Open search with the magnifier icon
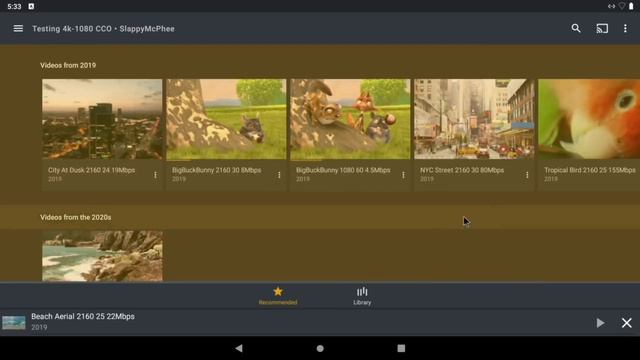 (x=576, y=29)
